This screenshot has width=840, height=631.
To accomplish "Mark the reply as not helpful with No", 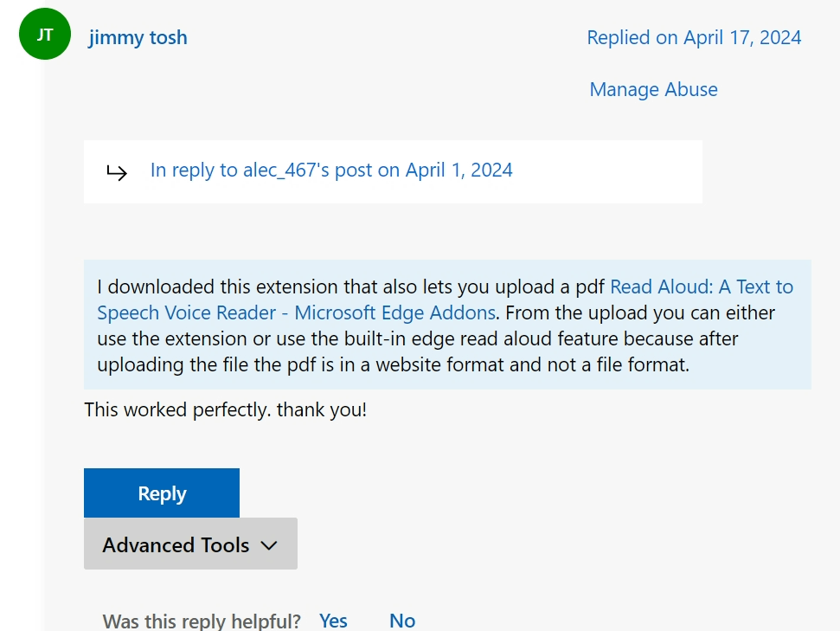I will [402, 621].
